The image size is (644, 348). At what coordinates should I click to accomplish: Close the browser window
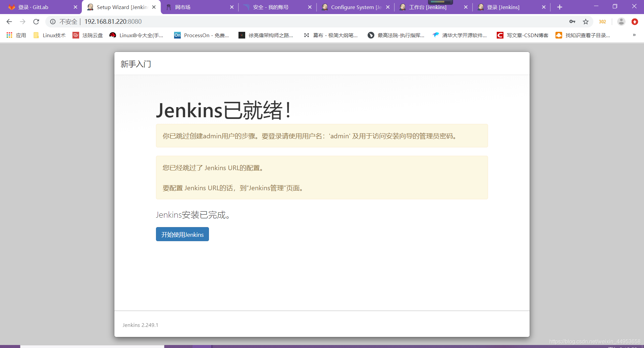[634, 6]
